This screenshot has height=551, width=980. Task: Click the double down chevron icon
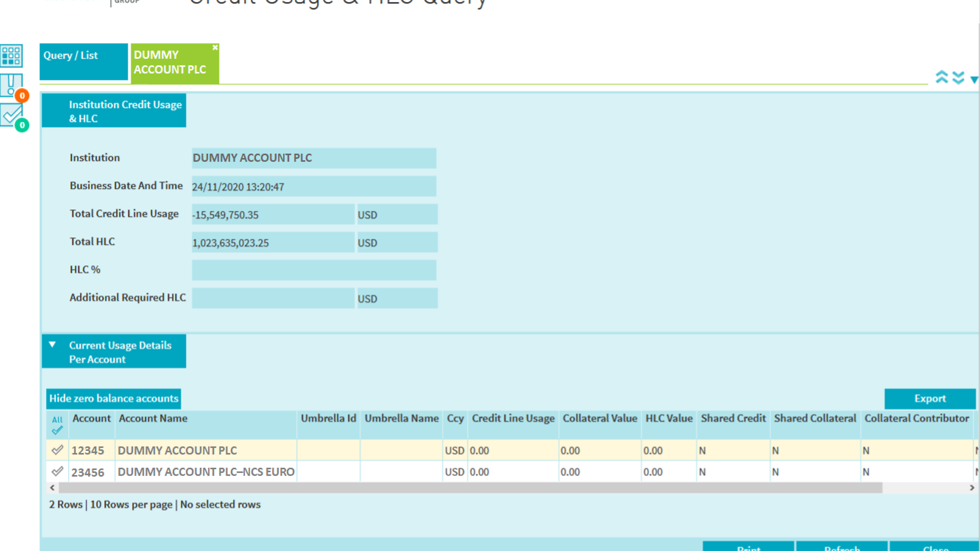point(958,77)
